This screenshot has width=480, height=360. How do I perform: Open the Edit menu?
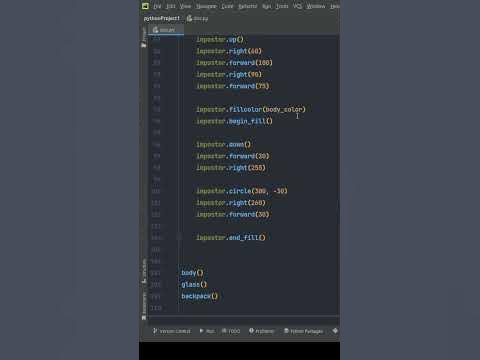171,6
